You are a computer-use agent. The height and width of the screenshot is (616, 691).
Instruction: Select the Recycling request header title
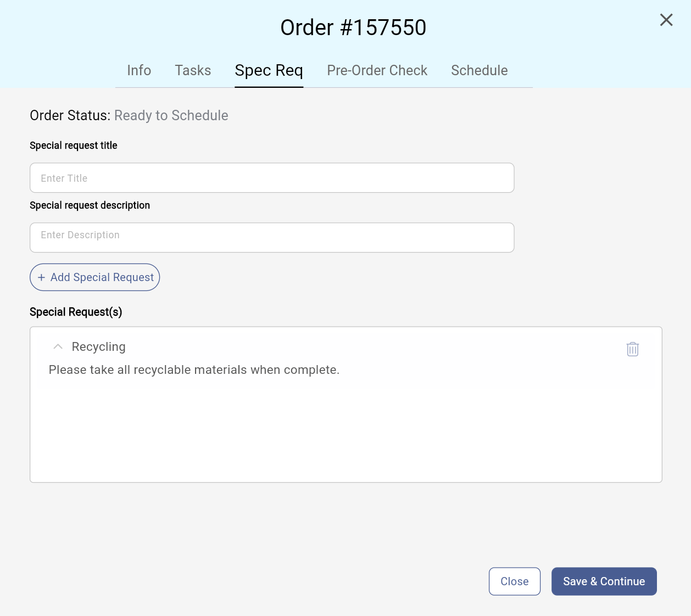99,347
